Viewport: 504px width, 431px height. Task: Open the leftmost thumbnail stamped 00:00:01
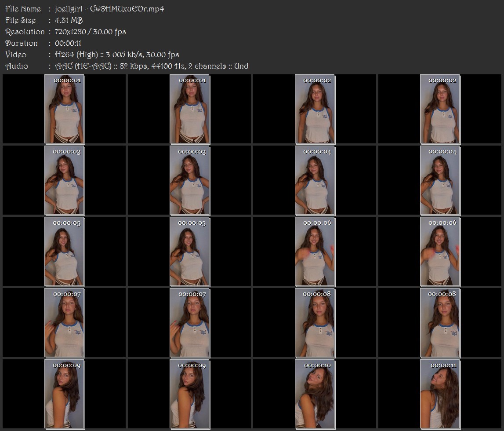64,109
